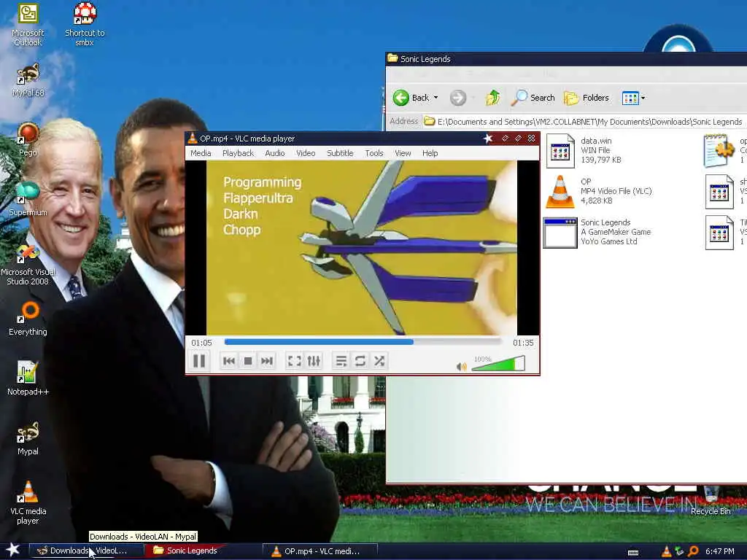Click the star Start button on taskbar
This screenshot has height=560, width=747.
point(13,550)
